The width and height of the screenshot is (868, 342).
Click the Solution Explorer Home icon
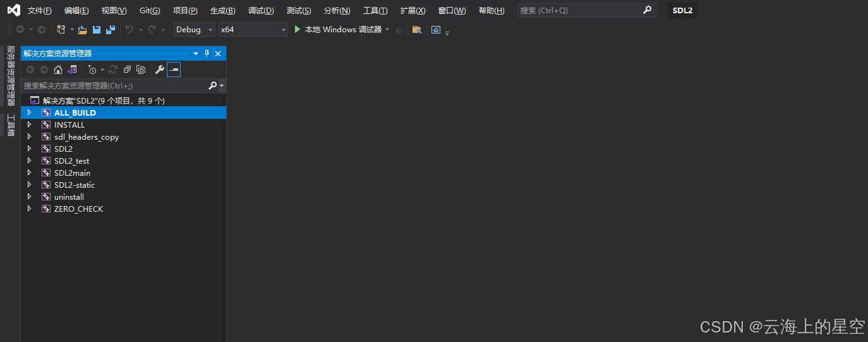point(58,70)
